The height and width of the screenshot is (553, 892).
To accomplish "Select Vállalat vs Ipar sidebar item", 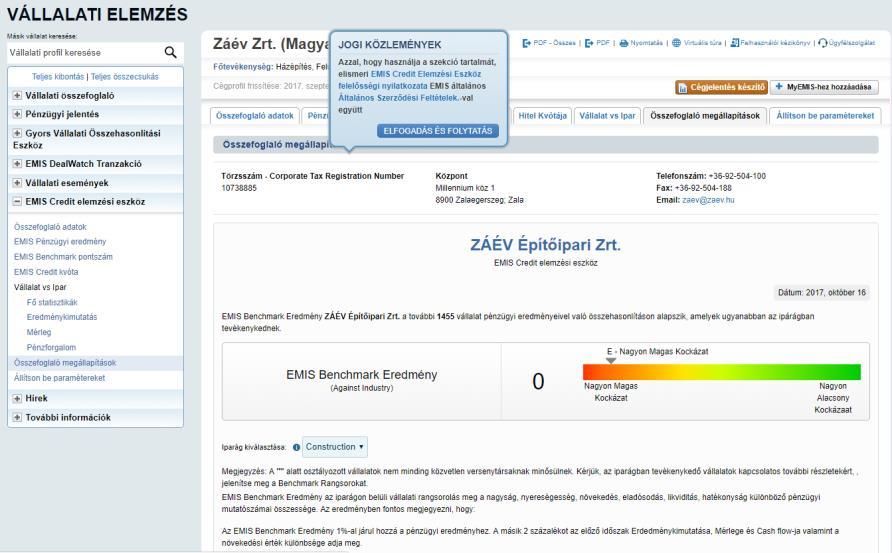I will coord(40,287).
